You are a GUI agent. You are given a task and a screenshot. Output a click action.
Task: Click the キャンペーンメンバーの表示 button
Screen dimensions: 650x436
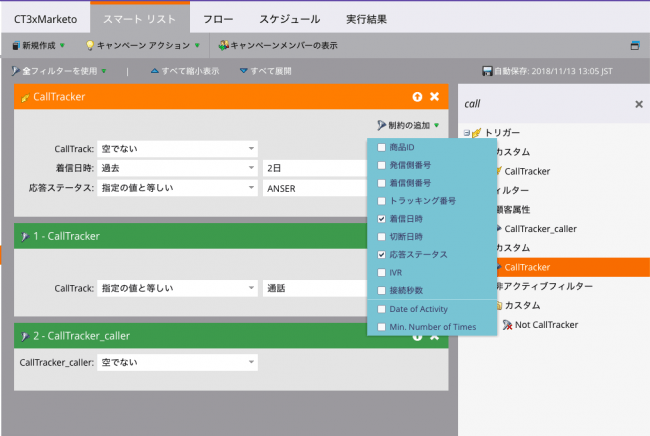[x=278, y=45]
